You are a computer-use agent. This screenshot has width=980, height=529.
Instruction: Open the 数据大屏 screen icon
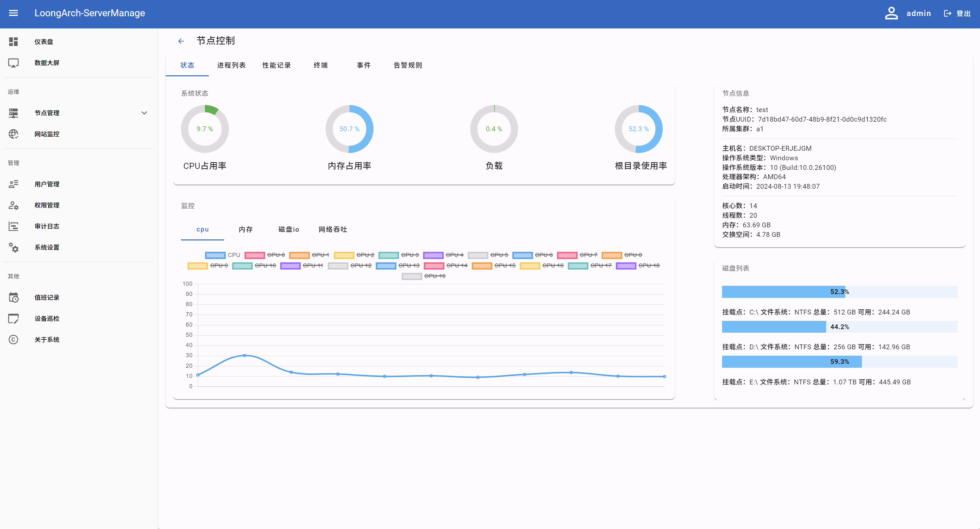(13, 63)
